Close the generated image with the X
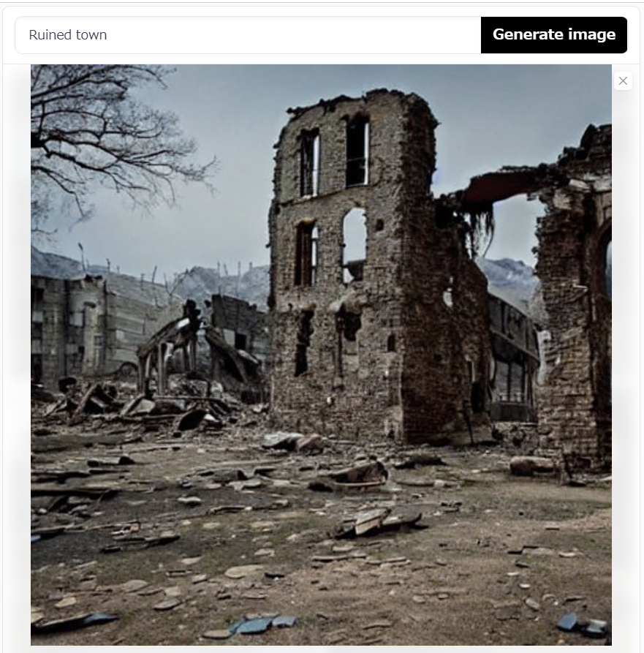 (624, 80)
